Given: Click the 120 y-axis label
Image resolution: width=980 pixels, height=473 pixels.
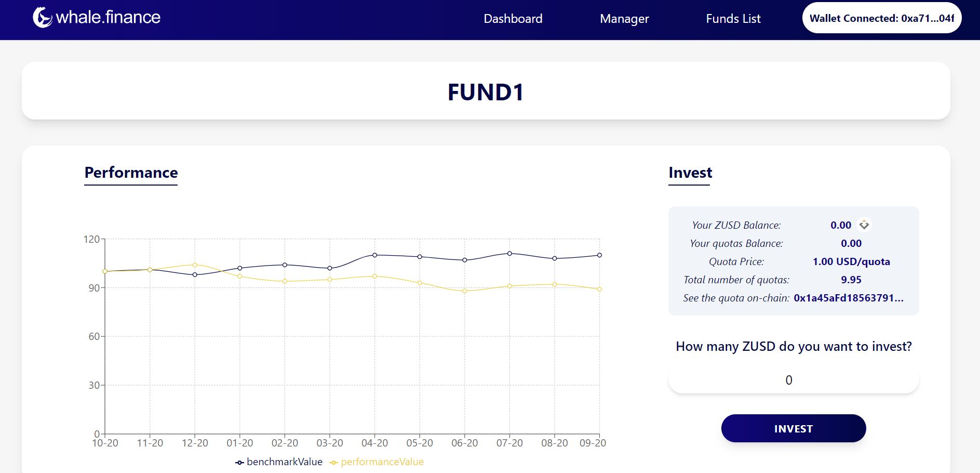Looking at the screenshot, I should coord(91,239).
